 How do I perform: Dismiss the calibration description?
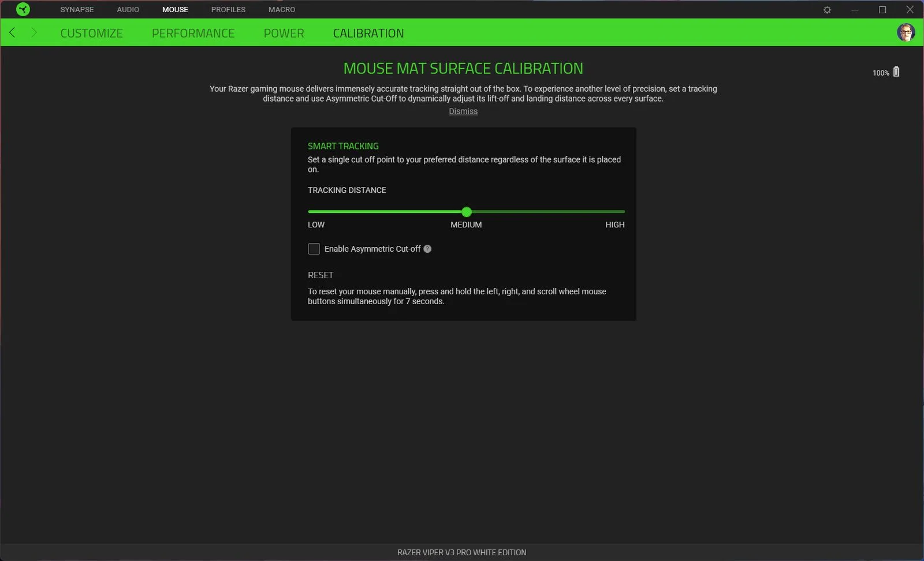point(463,111)
